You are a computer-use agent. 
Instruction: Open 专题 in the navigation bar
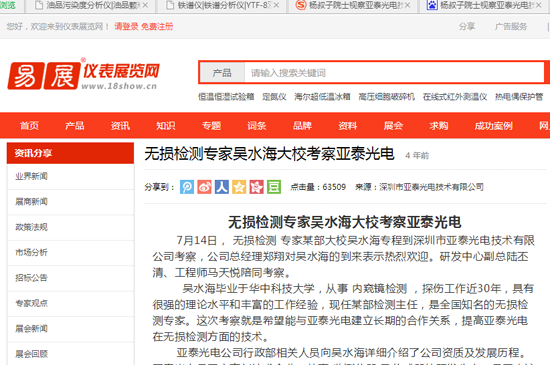(x=211, y=126)
